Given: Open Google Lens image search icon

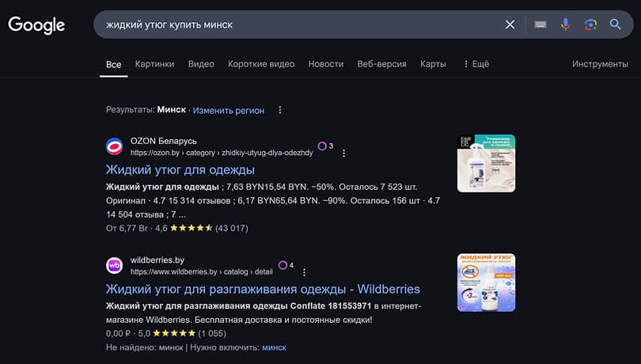Looking at the screenshot, I should pos(590,25).
